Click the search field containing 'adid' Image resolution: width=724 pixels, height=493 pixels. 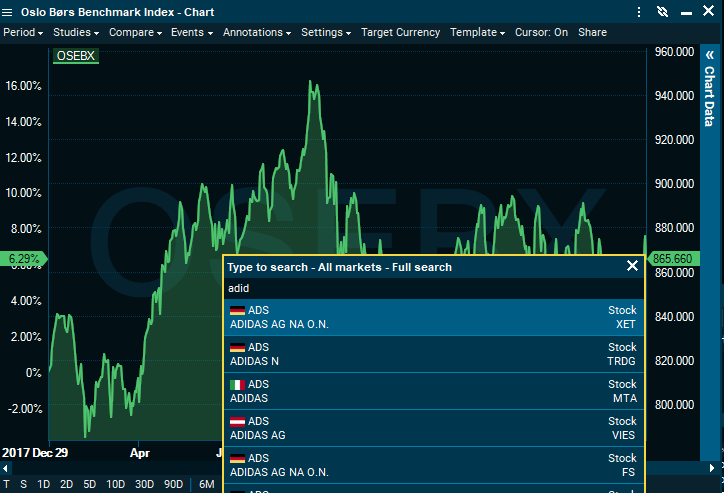tap(433, 288)
